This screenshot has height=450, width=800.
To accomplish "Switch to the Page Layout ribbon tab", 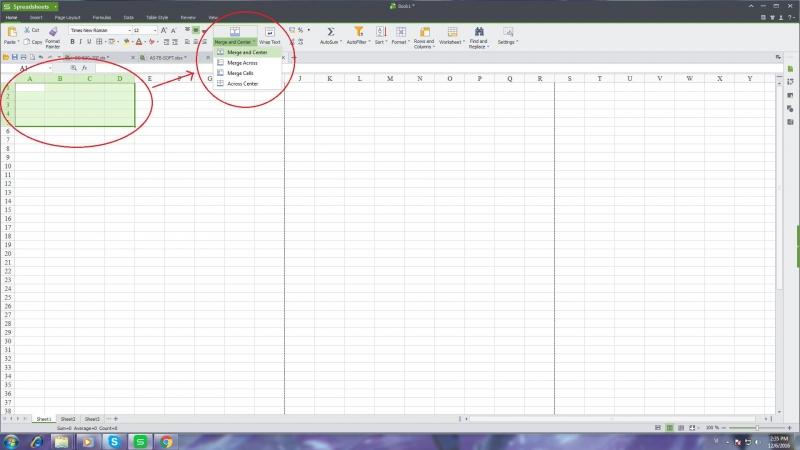I will point(67,17).
